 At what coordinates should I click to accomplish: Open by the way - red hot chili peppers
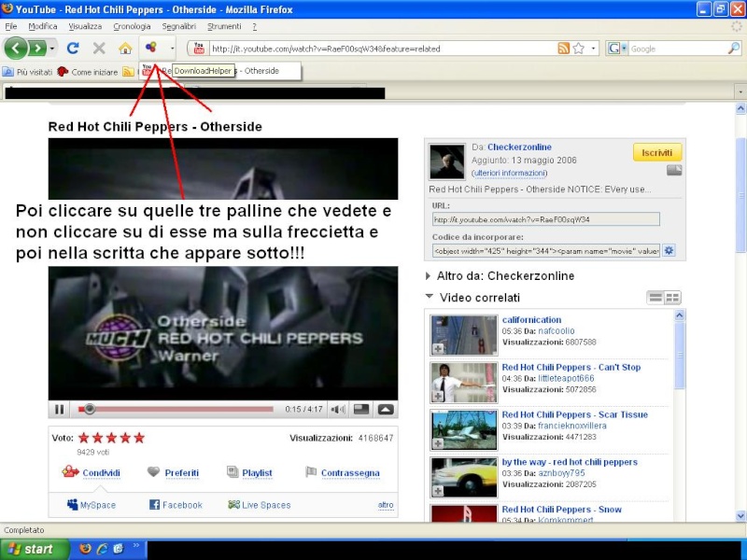(570, 462)
